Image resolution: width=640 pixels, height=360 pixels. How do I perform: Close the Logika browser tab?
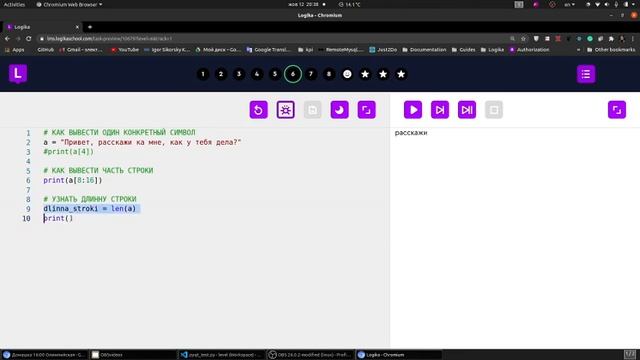[x=77, y=27]
